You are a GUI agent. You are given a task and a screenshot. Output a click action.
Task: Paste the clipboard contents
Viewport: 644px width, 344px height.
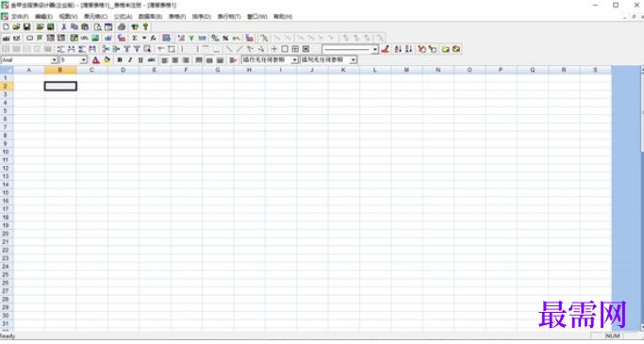(x=85, y=27)
